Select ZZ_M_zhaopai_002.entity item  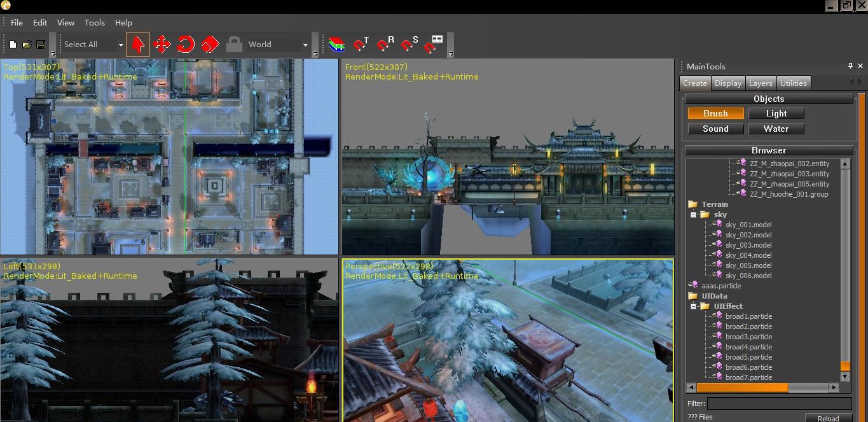tap(789, 164)
